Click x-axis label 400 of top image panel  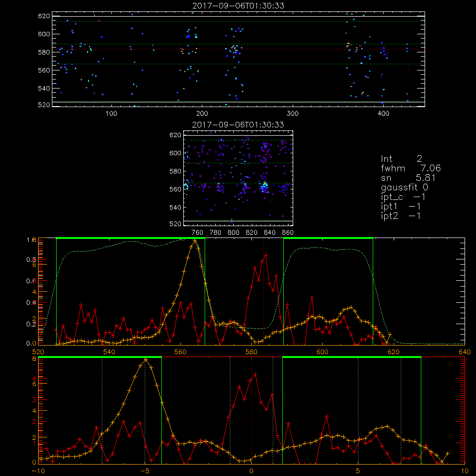pyautogui.click(x=383, y=114)
